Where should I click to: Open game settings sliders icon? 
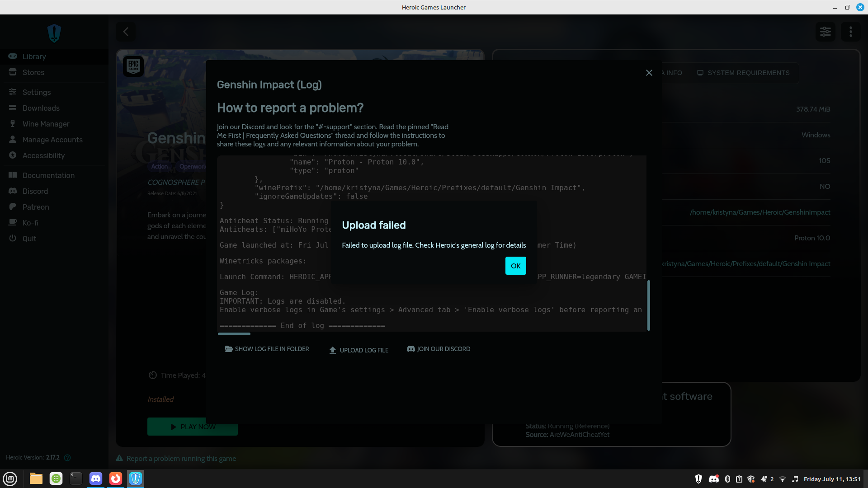pyautogui.click(x=826, y=32)
